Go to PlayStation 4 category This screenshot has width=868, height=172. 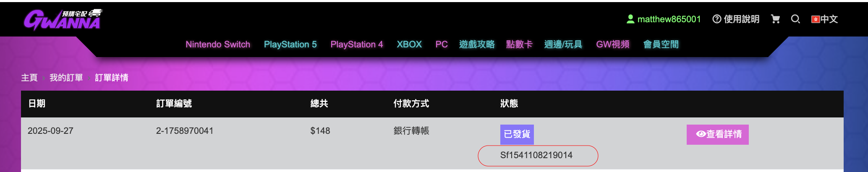pos(356,44)
